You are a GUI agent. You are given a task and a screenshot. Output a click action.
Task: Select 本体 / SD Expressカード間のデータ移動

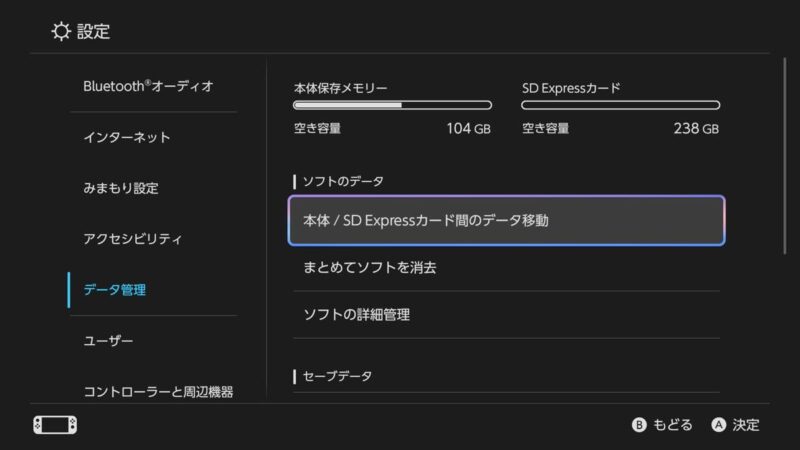coord(507,220)
